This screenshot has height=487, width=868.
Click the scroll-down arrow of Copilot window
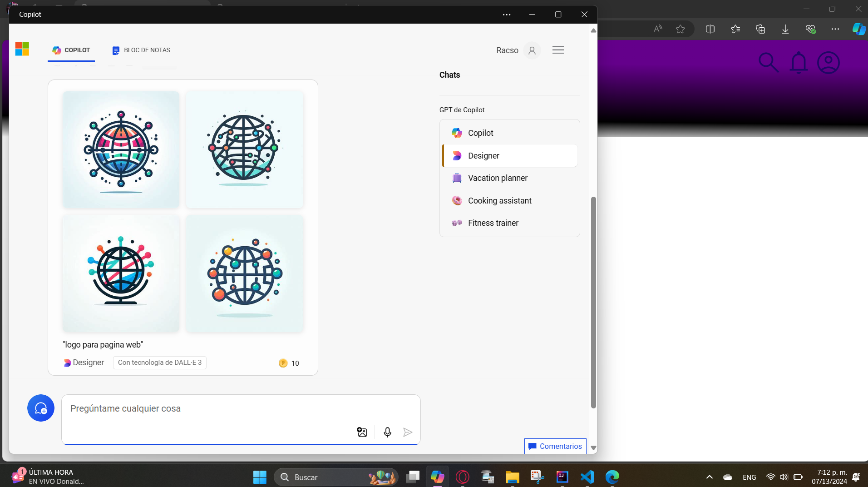593,448
